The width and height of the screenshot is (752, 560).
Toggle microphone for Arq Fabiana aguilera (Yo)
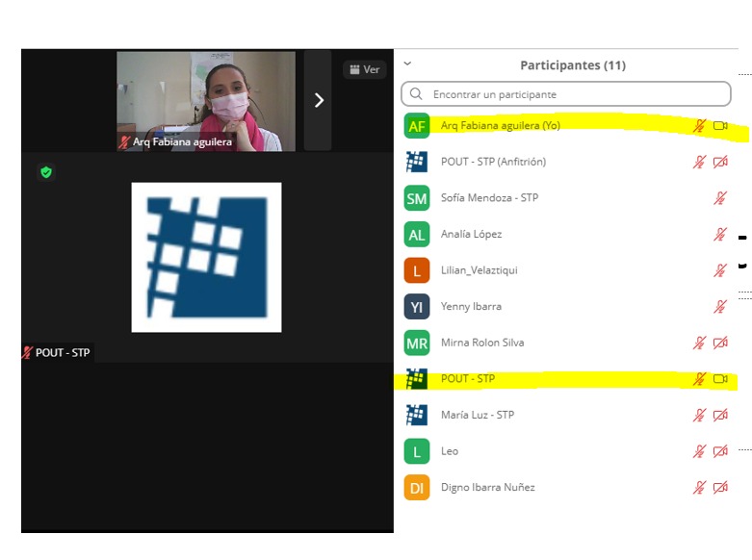click(699, 126)
